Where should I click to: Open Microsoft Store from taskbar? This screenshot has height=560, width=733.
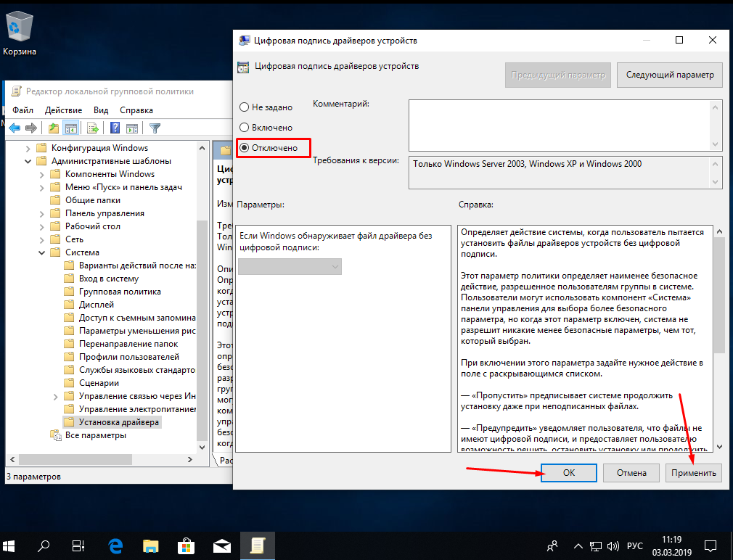click(186, 545)
